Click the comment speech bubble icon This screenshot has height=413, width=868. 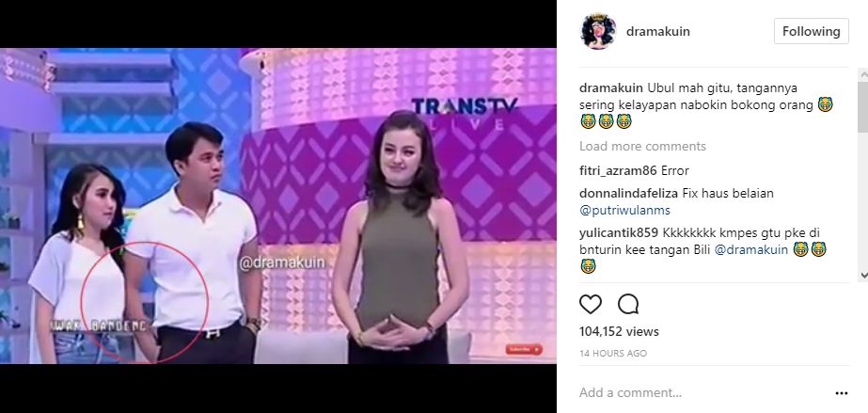coord(628,304)
